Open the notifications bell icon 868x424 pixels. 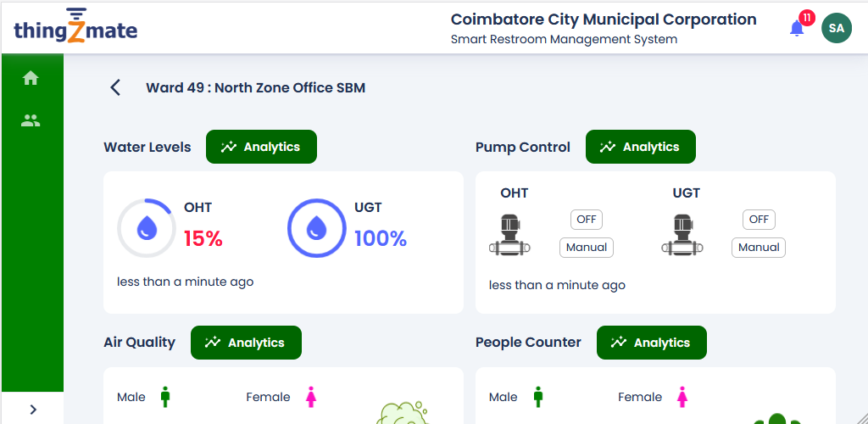click(x=797, y=28)
